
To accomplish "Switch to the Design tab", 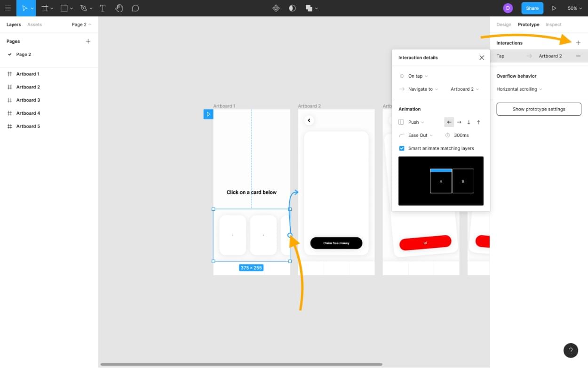I will [503, 24].
